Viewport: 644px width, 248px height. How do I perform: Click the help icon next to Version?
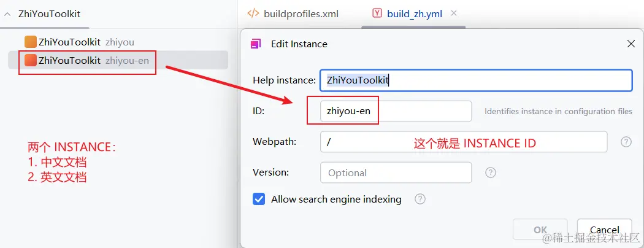[491, 172]
